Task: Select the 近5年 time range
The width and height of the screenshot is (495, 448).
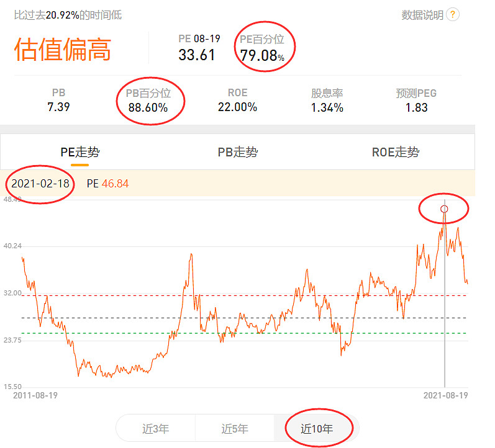Action: (235, 429)
